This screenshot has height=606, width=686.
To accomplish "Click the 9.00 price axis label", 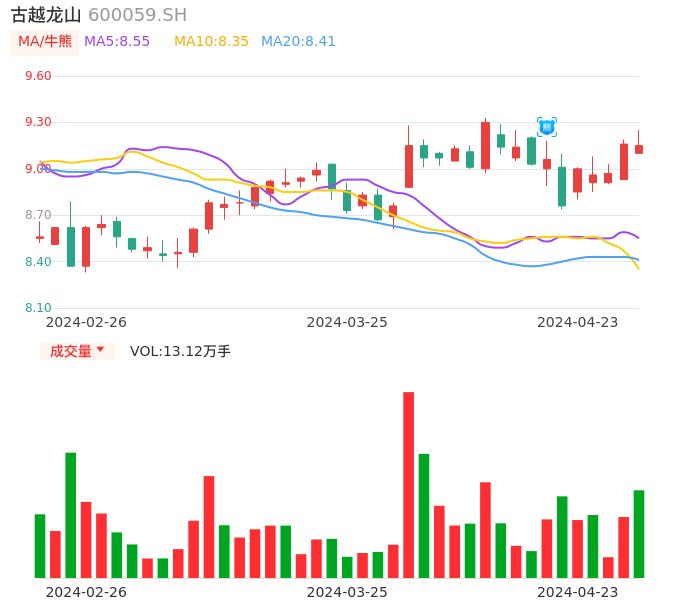I will [x=37, y=169].
